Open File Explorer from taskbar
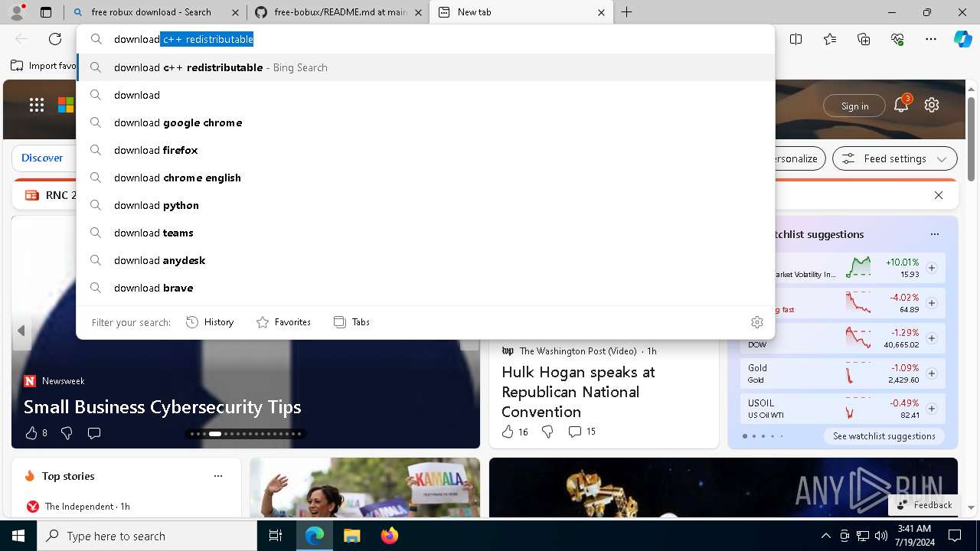 [351, 536]
